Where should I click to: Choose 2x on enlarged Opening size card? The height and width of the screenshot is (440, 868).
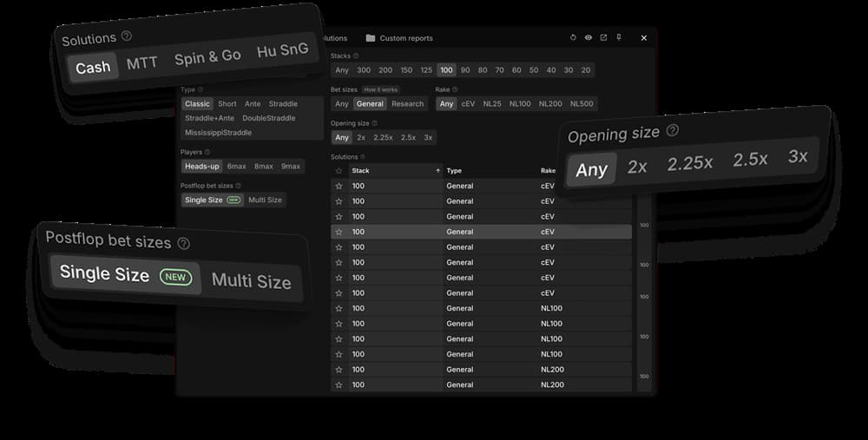pyautogui.click(x=637, y=166)
